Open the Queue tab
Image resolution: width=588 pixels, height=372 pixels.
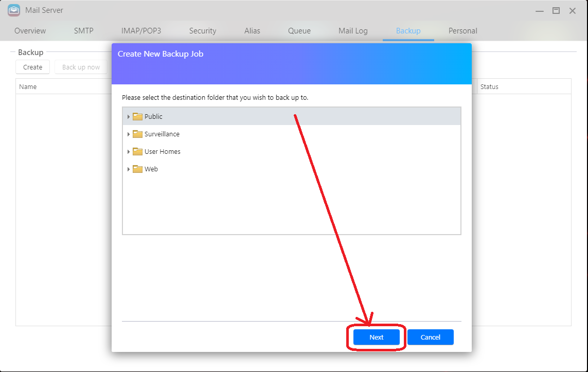[x=299, y=31]
